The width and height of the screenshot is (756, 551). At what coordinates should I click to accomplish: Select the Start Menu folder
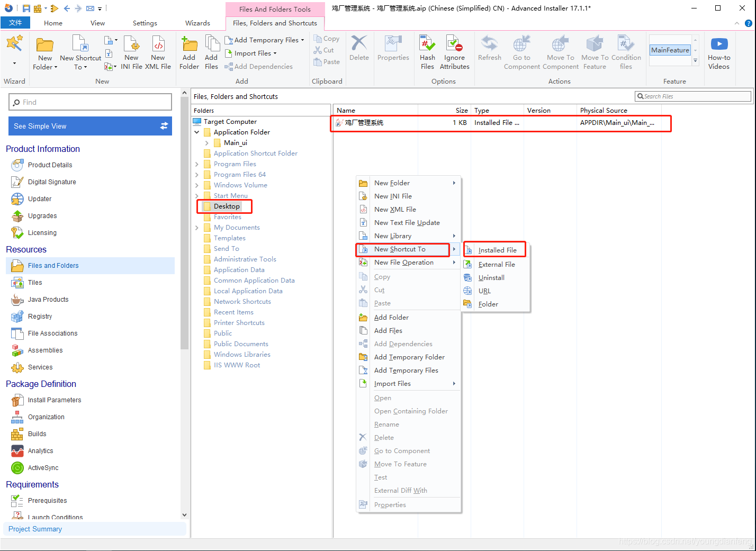coord(230,196)
